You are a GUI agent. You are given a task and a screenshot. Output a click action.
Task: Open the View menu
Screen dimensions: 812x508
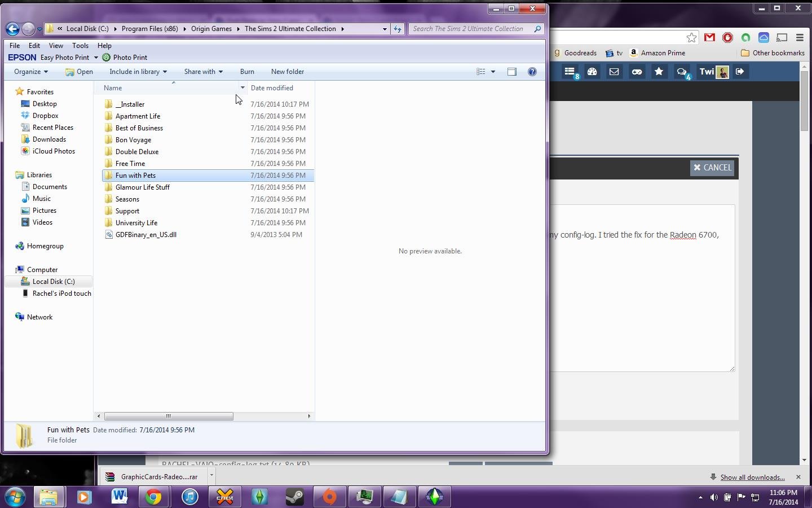[56, 46]
